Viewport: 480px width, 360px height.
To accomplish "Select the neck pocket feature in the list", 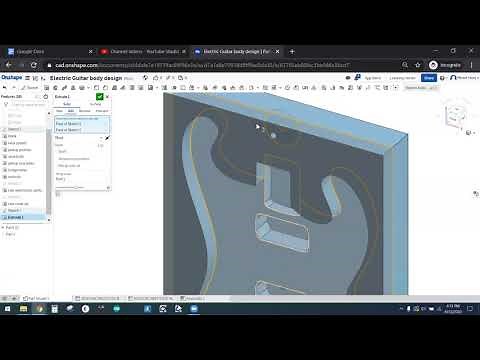I will (x=17, y=143).
